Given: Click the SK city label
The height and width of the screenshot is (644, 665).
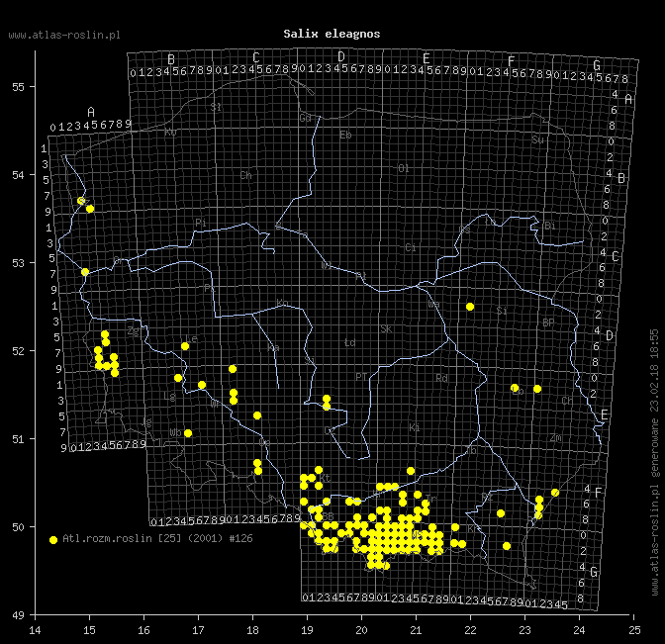Looking at the screenshot, I should (x=386, y=329).
